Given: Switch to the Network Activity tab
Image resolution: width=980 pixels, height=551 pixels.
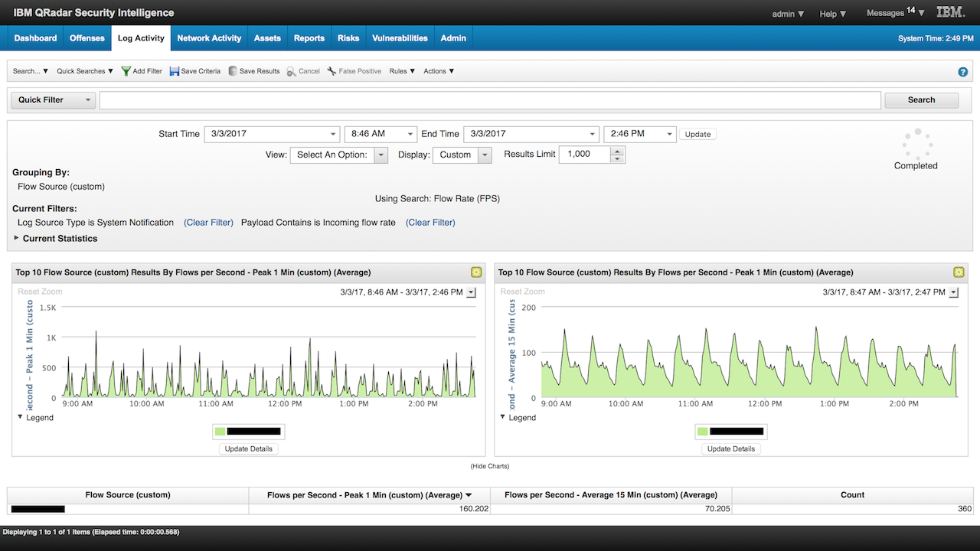Looking at the screenshot, I should (209, 37).
